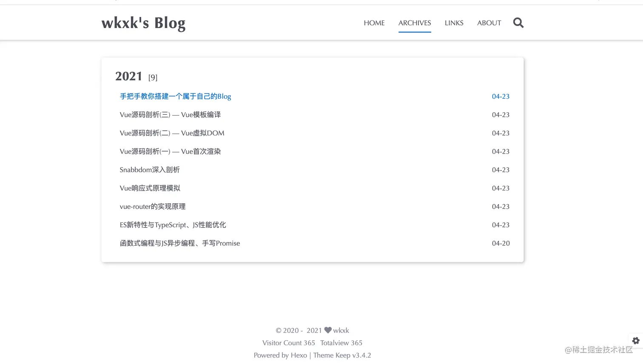Click the Hexo link in footer

299,355
